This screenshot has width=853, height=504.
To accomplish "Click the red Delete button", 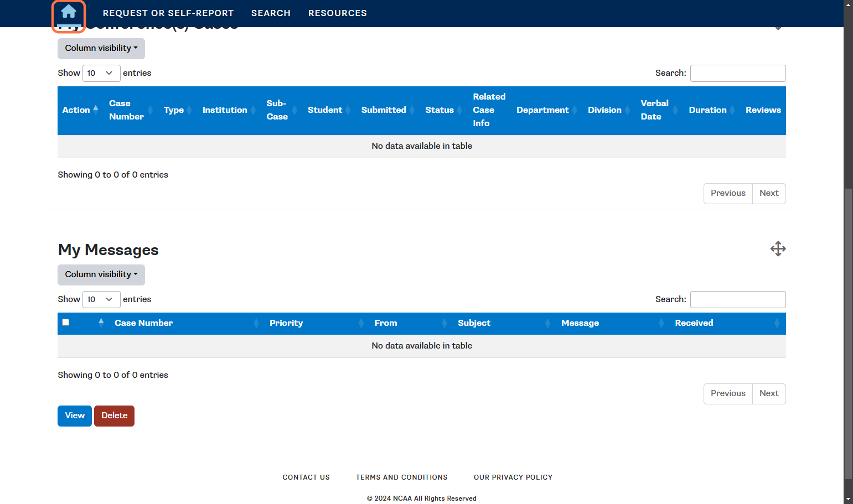I will [114, 416].
